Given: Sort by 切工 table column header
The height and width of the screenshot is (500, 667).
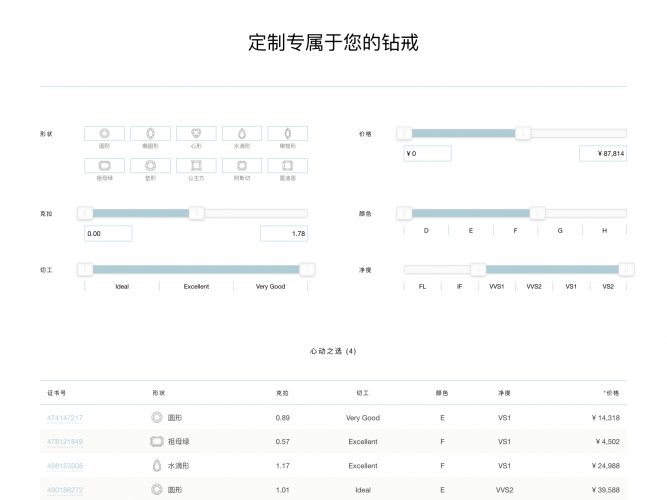Looking at the screenshot, I should 362,393.
